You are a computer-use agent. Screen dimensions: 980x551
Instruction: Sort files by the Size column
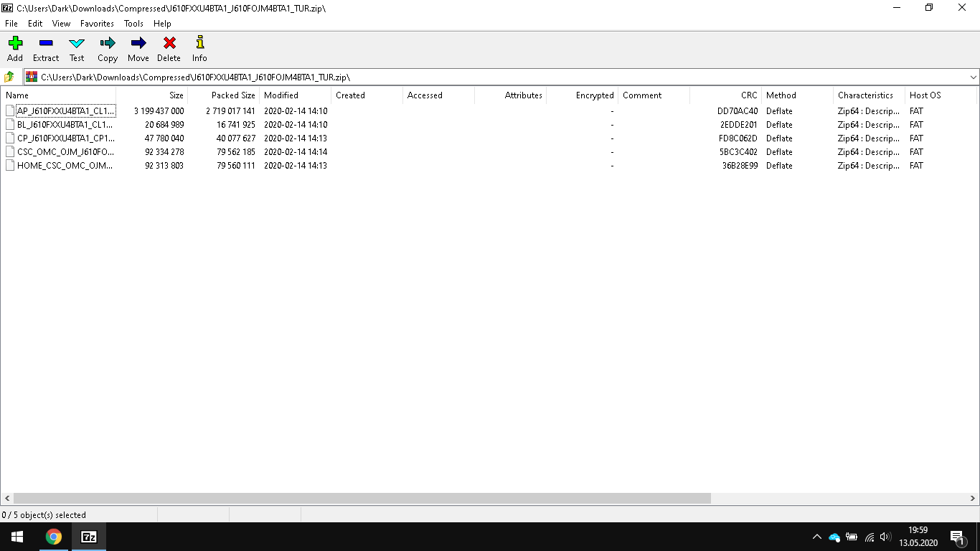pos(151,95)
